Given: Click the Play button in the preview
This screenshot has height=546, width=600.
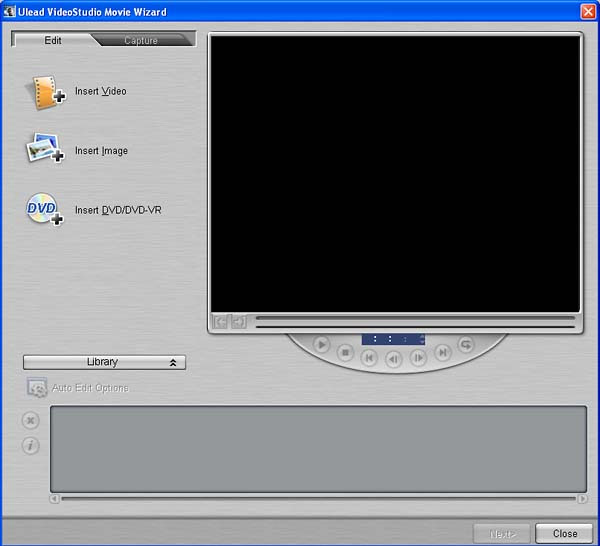Looking at the screenshot, I should click(322, 345).
